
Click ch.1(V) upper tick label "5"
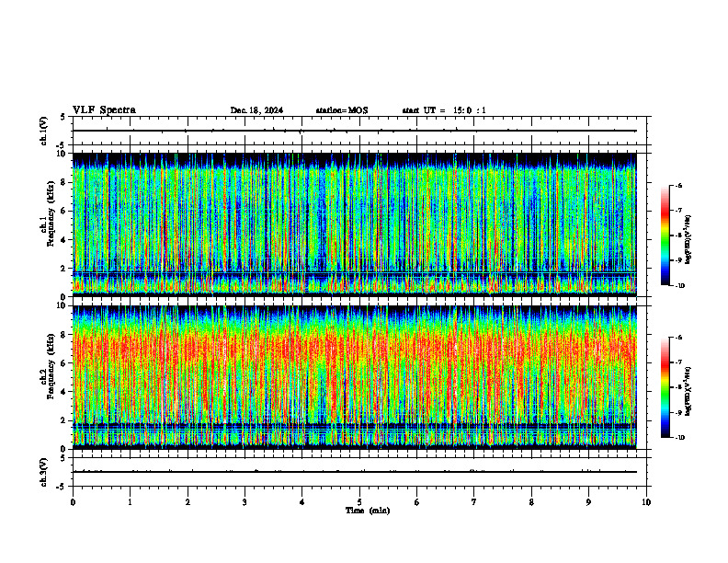click(64, 117)
